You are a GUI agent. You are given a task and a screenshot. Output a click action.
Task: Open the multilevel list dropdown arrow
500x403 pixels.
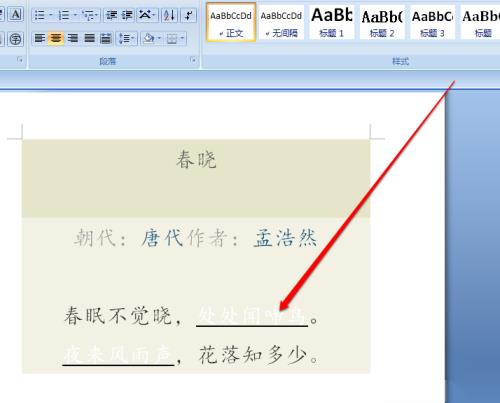[97, 15]
